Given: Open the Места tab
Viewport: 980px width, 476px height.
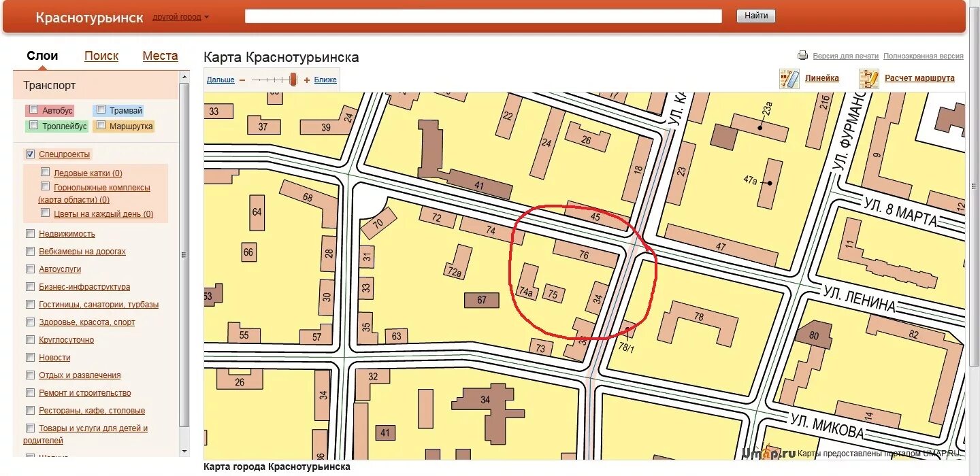Looking at the screenshot, I should point(159,56).
